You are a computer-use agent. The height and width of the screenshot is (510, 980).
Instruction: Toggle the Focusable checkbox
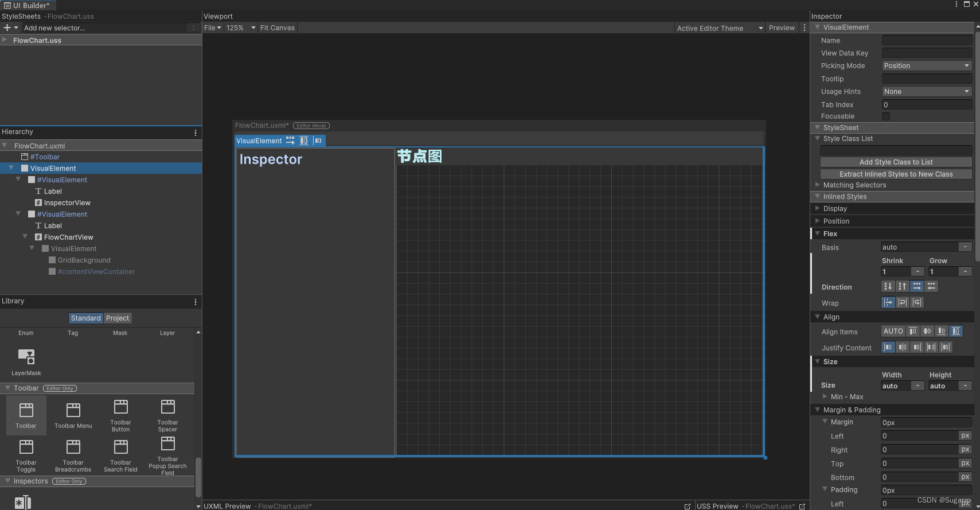[886, 116]
